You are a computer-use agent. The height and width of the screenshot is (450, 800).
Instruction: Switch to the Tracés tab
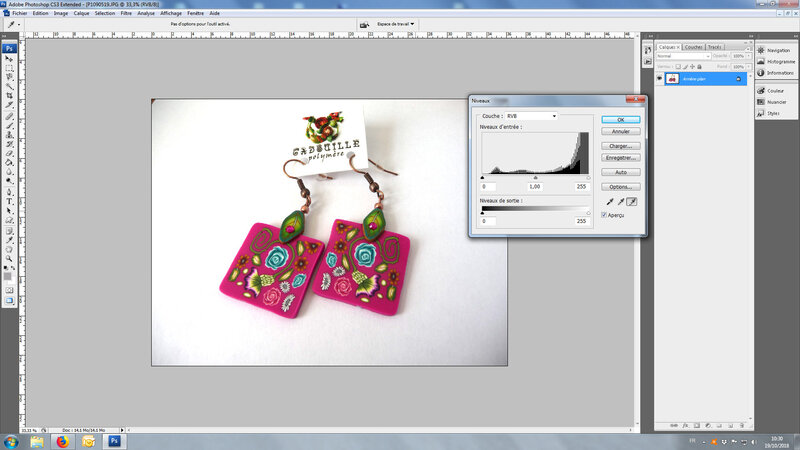(x=714, y=47)
